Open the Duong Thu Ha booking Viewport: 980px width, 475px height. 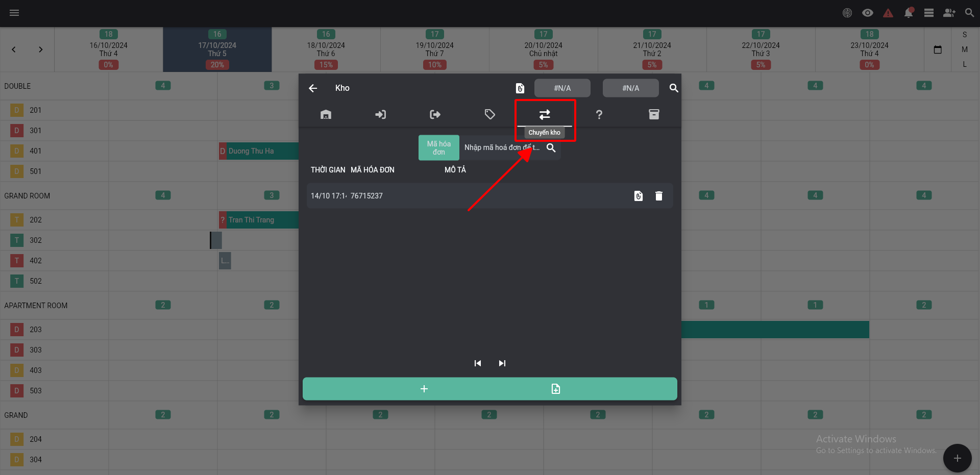(259, 151)
